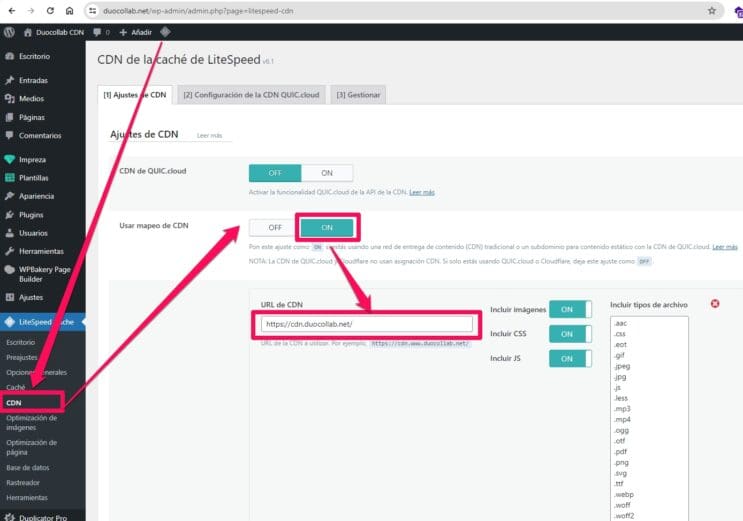The width and height of the screenshot is (743, 521).
Task: Open Caché submenu item
Action: [16, 387]
